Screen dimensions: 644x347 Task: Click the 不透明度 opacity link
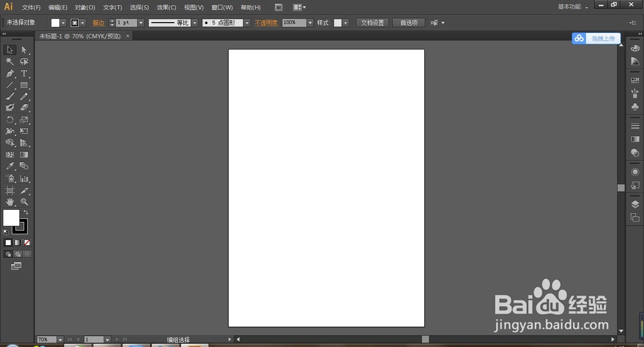[x=266, y=23]
